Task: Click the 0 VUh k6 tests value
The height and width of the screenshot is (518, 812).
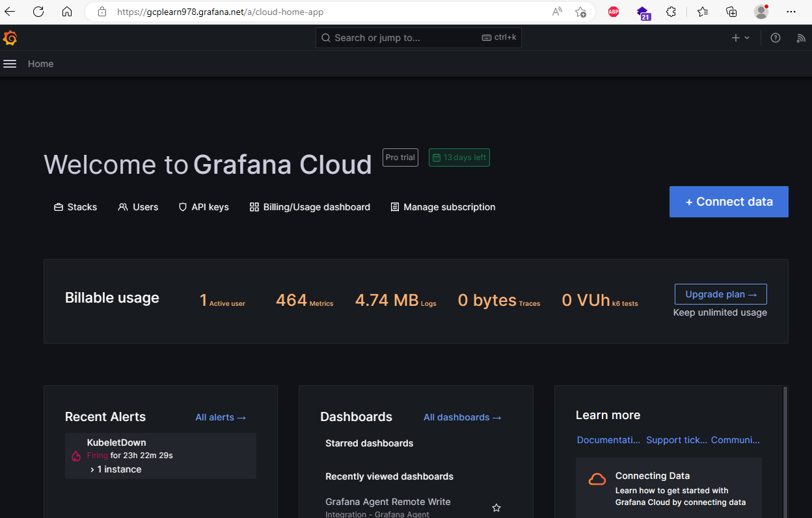Action: (600, 301)
